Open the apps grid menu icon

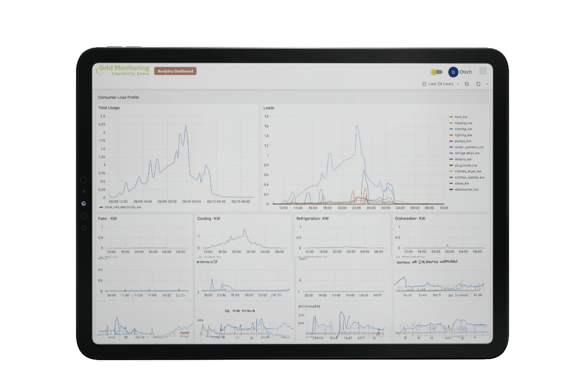(483, 71)
